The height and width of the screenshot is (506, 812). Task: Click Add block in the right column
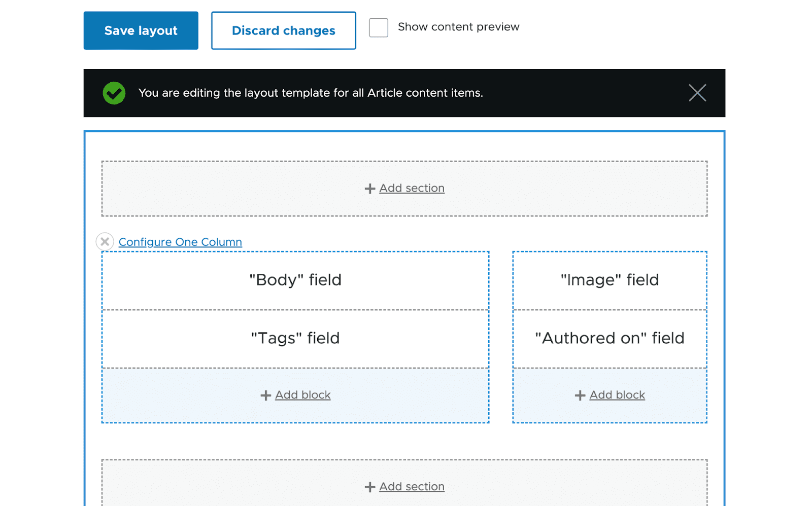pyautogui.click(x=617, y=395)
